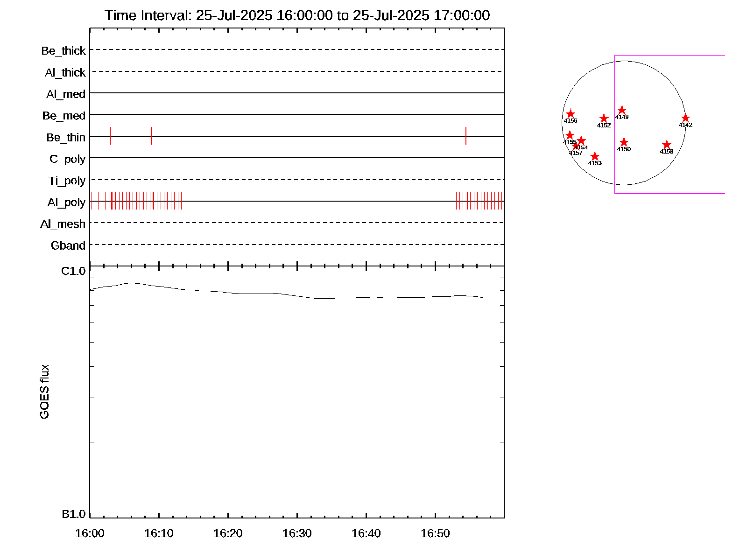
Task: Click the thick Al_poly tick near 16:03
Action: pyautogui.click(x=112, y=201)
